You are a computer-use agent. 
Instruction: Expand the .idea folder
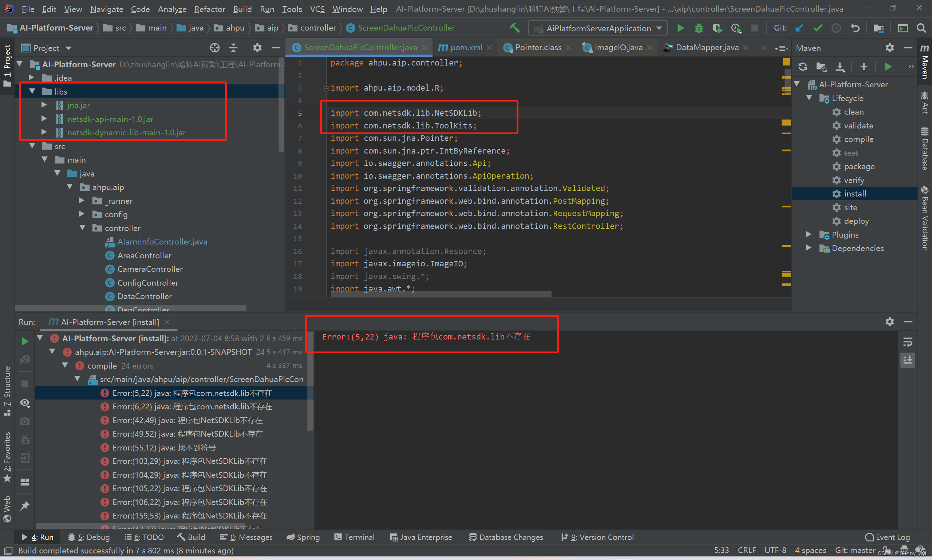coord(32,78)
